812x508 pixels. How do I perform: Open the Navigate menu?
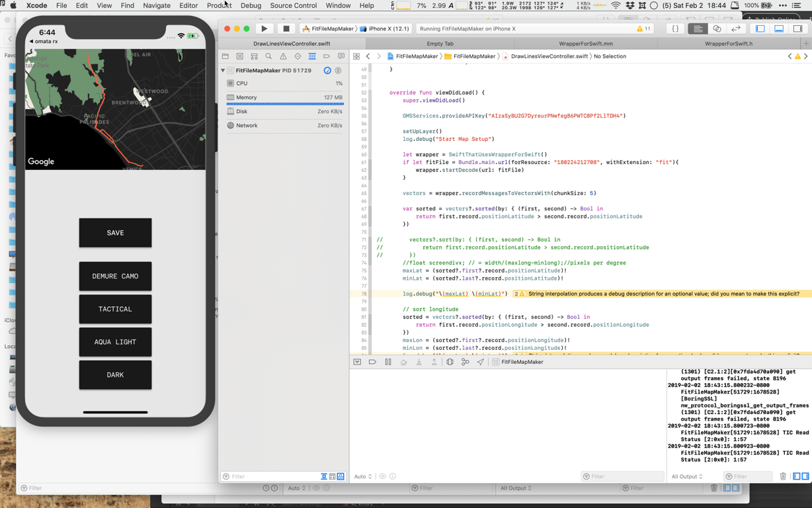[157, 5]
